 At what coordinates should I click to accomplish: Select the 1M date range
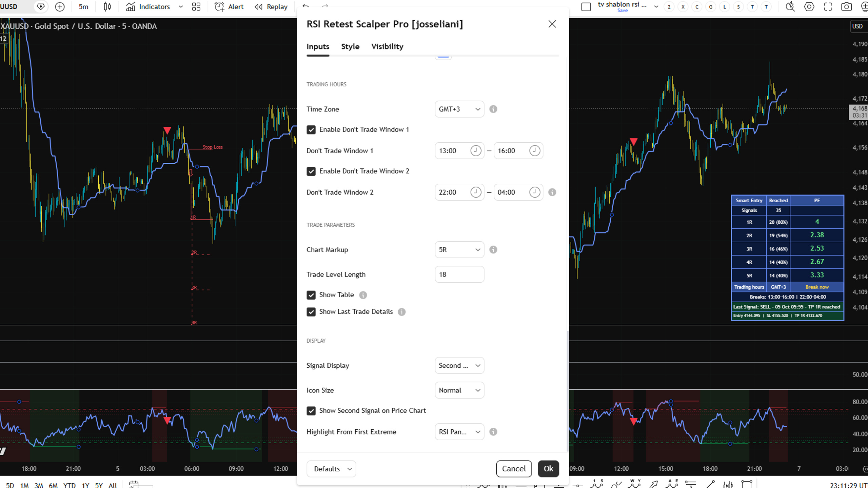coord(24,485)
